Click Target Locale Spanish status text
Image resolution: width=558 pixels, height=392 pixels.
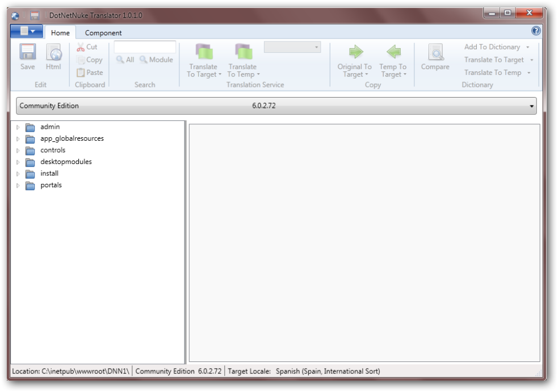304,371
